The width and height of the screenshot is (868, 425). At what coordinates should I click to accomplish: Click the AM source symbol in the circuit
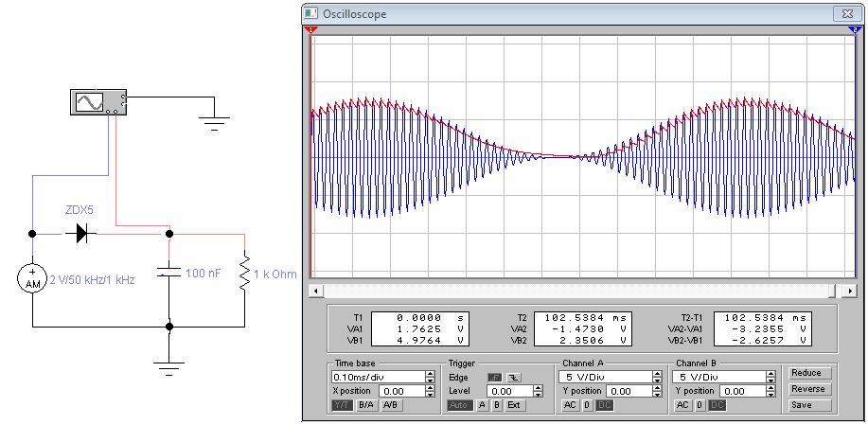point(33,278)
